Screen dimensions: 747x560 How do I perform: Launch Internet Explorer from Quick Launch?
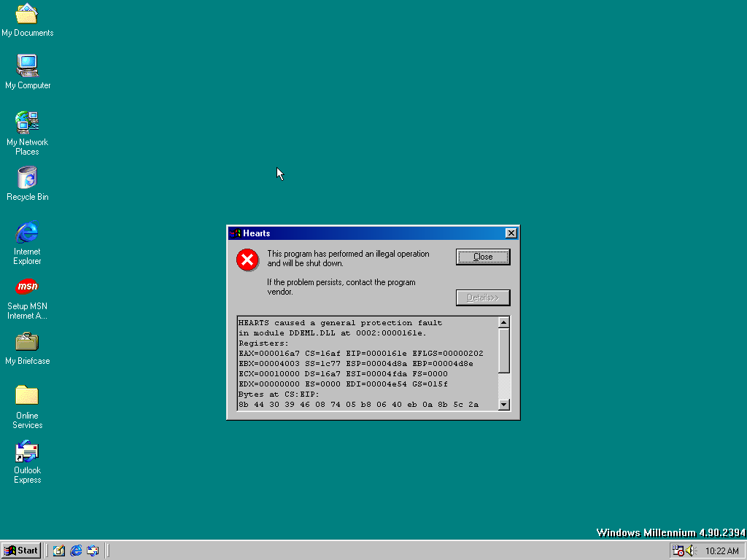pos(76,551)
